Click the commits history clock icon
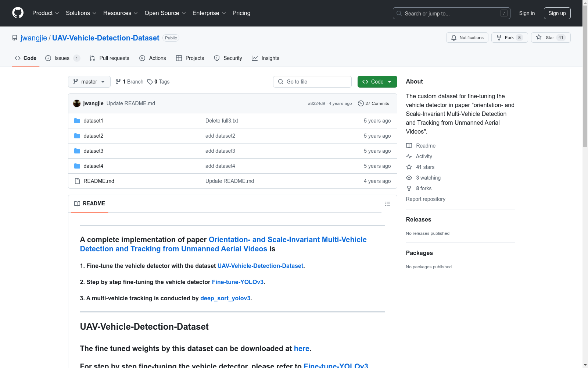Screen dimensions: 588x368 (x=361, y=103)
